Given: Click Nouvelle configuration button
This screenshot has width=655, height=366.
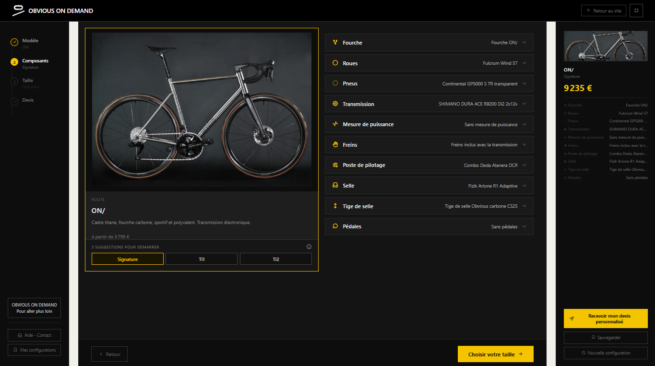Looking at the screenshot, I should coord(606,353).
